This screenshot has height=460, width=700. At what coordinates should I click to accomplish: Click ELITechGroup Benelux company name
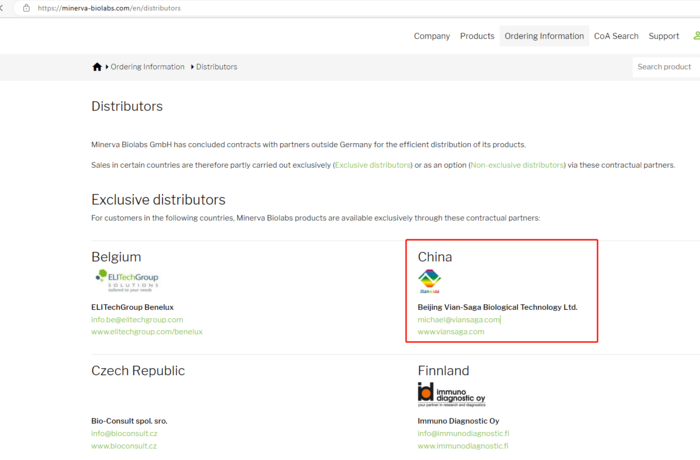(132, 307)
